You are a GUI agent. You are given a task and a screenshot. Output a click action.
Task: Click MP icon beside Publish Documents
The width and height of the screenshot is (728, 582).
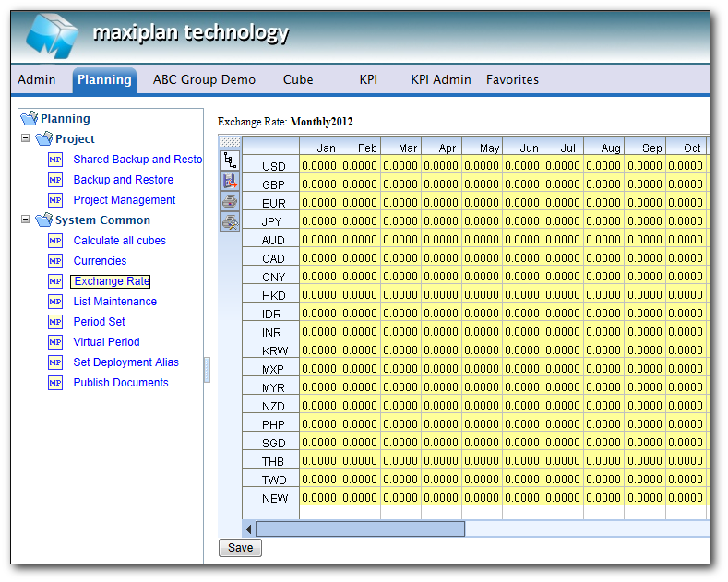coord(55,383)
